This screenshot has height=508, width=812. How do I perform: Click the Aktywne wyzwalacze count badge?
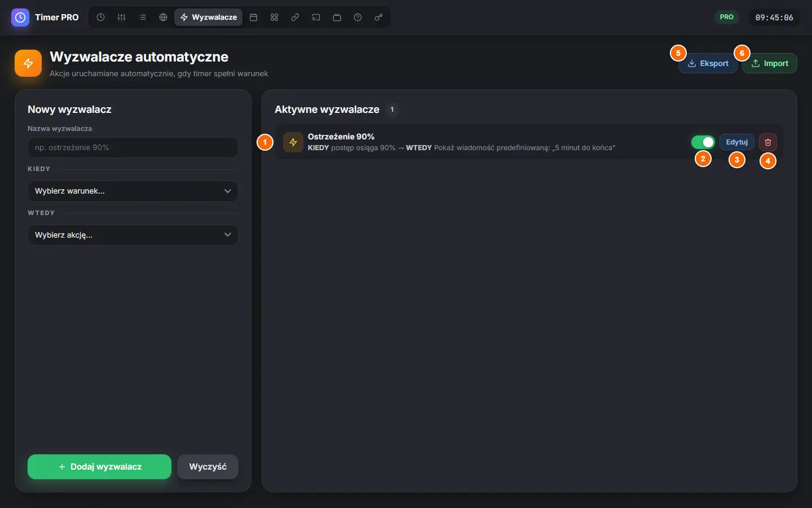(392, 110)
